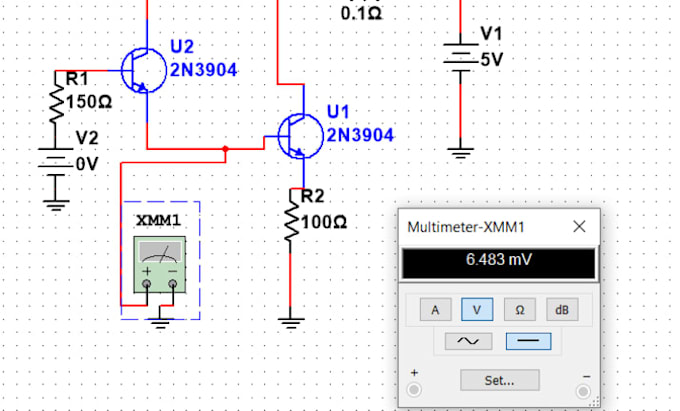Click the Multimeter-XMM1 title text

(x=466, y=227)
